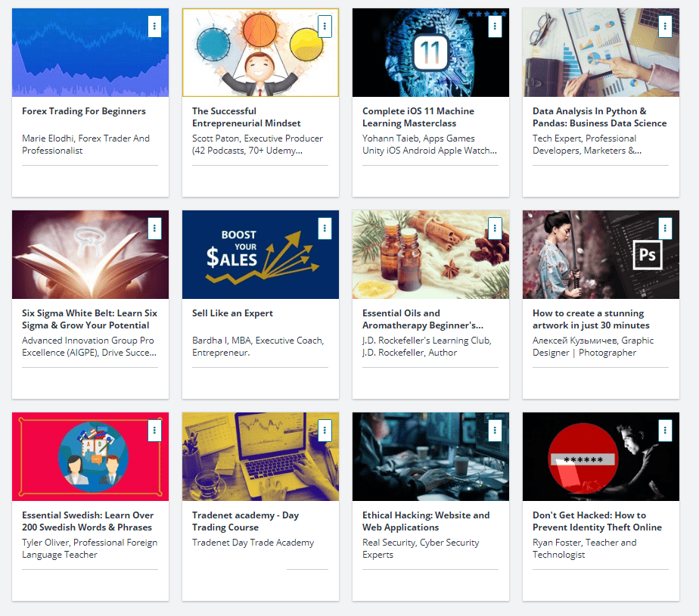Open Essential Oils and Aromatherapy Beginner's title
Screen dimensions: 699x616
coord(423,319)
